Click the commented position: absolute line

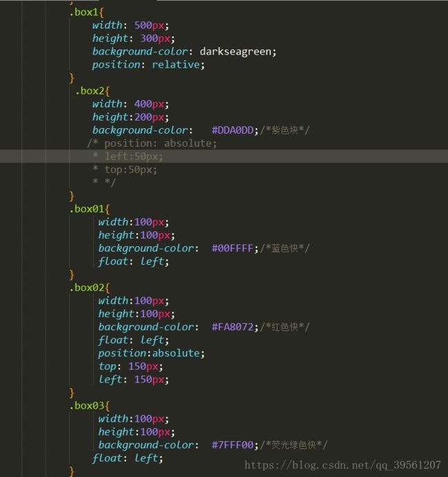click(x=152, y=143)
